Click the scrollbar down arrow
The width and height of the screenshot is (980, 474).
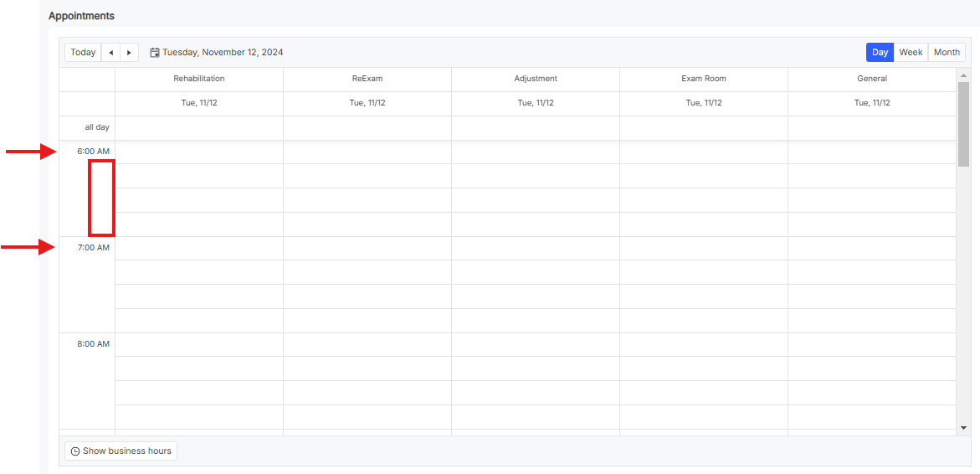pyautogui.click(x=963, y=428)
